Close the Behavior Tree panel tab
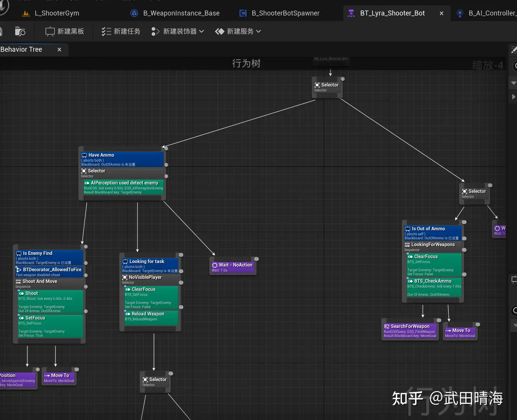This screenshot has height=420, width=517. pos(59,50)
